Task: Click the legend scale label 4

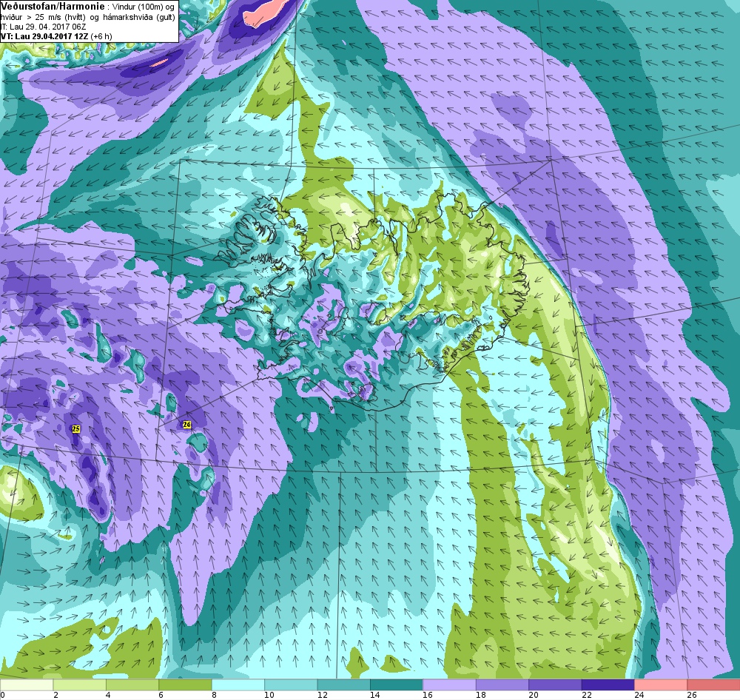Action: coord(108,695)
